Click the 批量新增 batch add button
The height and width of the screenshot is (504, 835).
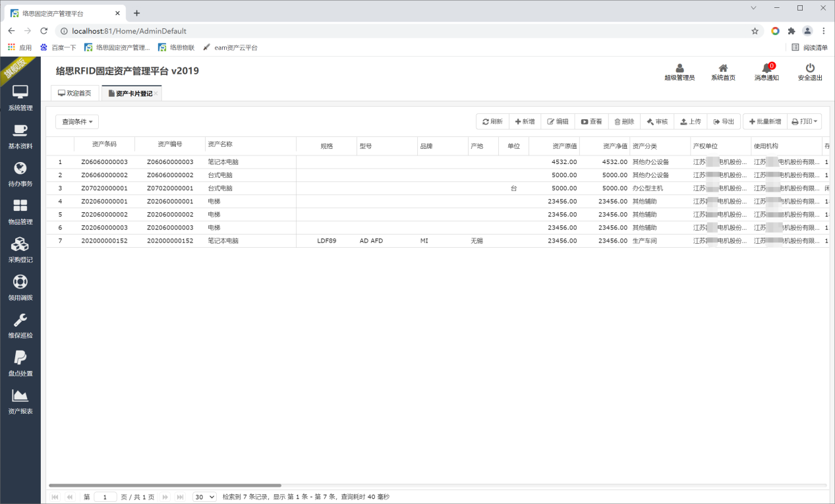click(764, 122)
